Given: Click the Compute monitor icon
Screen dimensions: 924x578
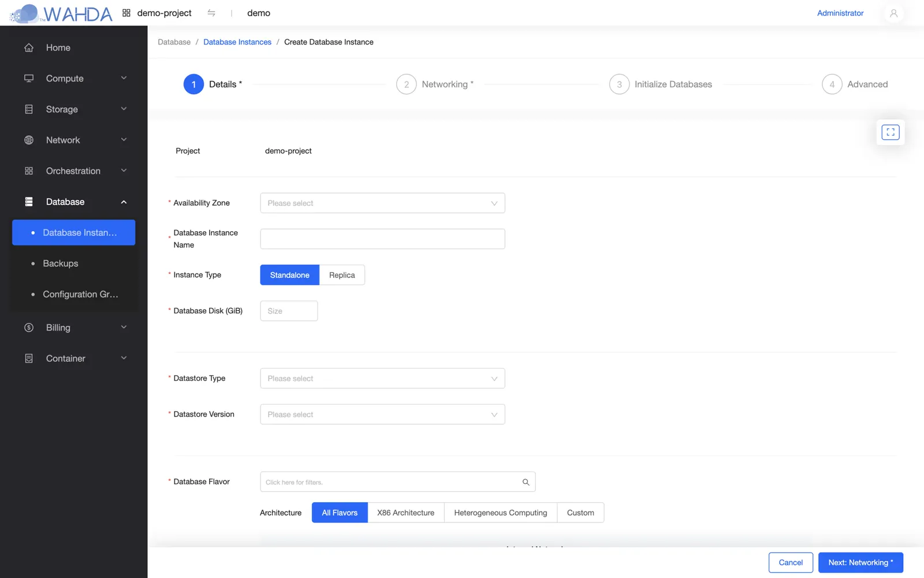Looking at the screenshot, I should (x=29, y=78).
